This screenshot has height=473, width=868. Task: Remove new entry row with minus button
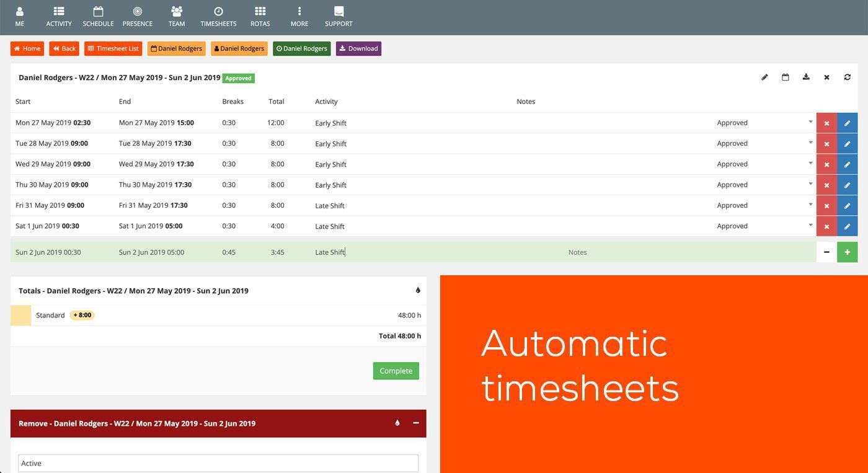click(826, 252)
